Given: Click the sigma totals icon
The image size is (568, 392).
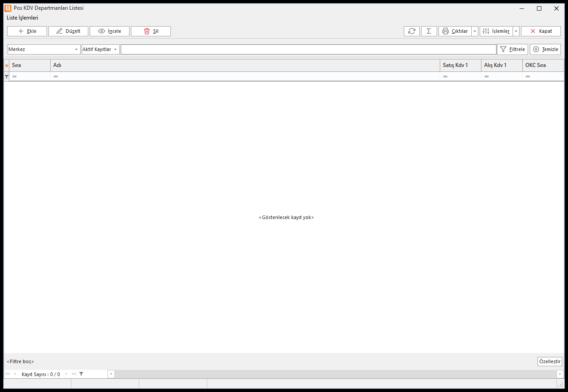Looking at the screenshot, I should click(x=429, y=31).
